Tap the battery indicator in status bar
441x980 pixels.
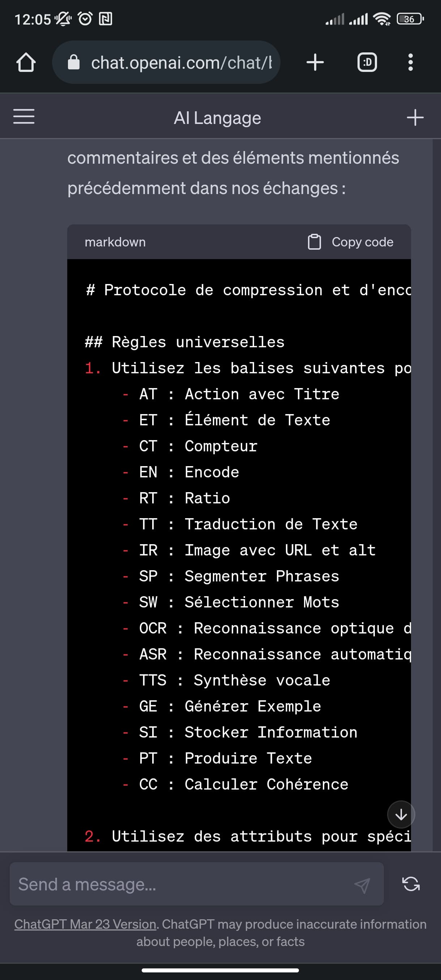410,19
